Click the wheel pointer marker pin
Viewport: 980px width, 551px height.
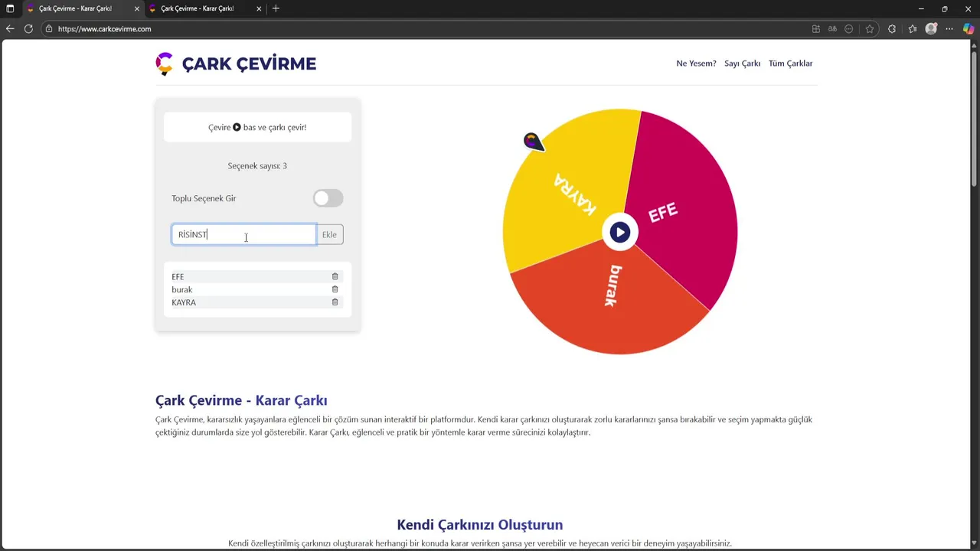pos(534,142)
